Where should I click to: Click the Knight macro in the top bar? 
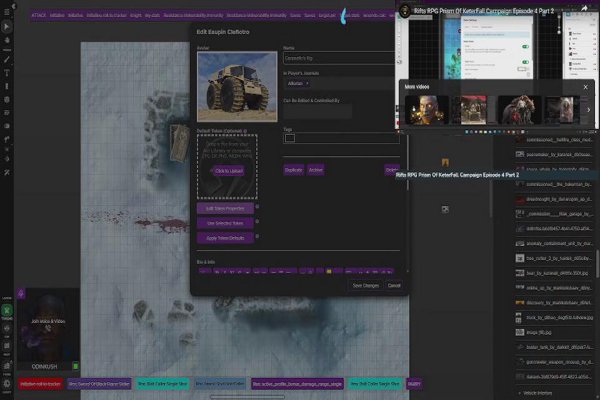135,15
